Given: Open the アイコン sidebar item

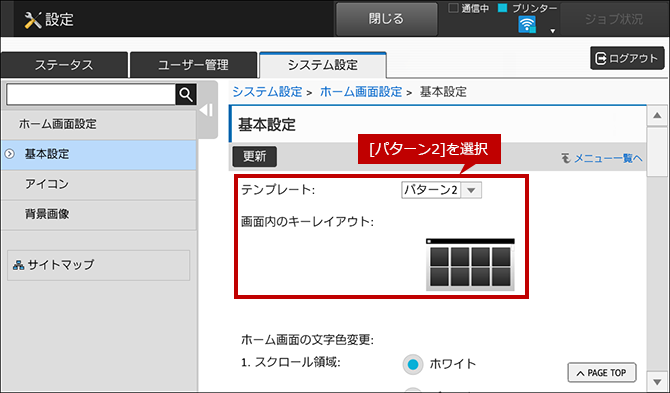Looking at the screenshot, I should pos(99,184).
